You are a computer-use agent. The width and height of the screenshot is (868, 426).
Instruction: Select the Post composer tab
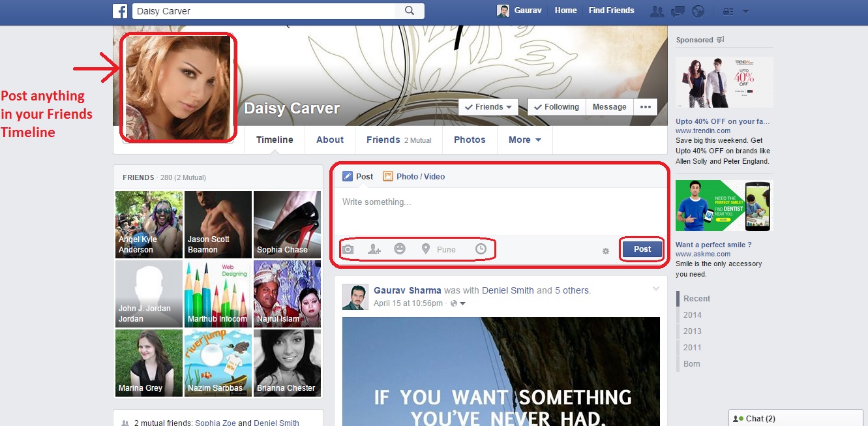point(358,176)
